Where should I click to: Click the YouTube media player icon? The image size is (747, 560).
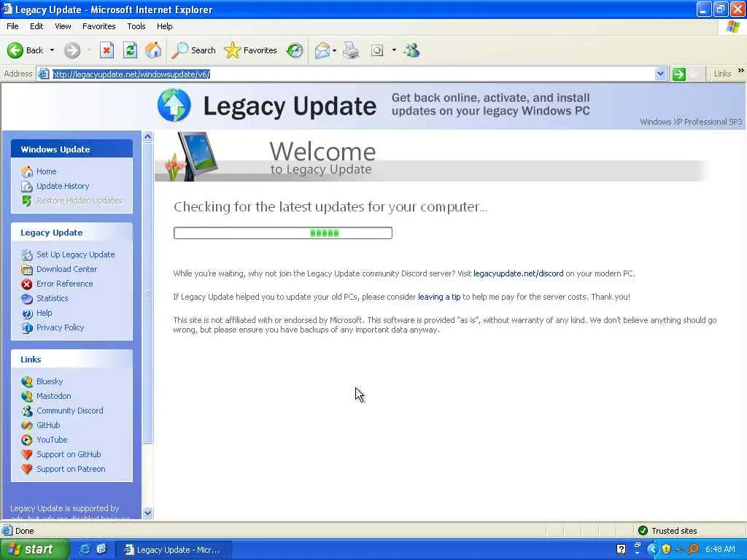(27, 440)
